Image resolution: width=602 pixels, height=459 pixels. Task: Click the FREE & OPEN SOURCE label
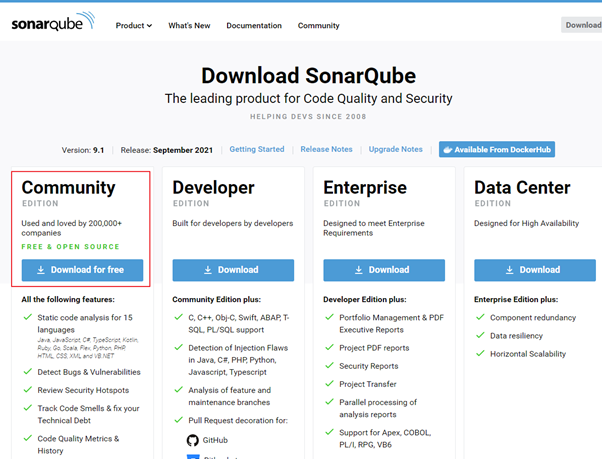(x=71, y=247)
